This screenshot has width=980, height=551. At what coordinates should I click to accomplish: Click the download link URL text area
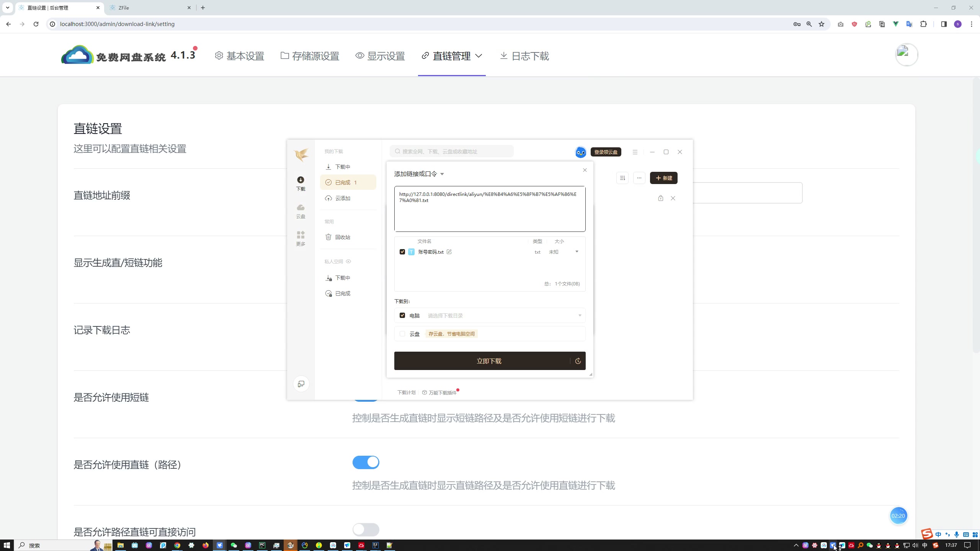coord(490,209)
